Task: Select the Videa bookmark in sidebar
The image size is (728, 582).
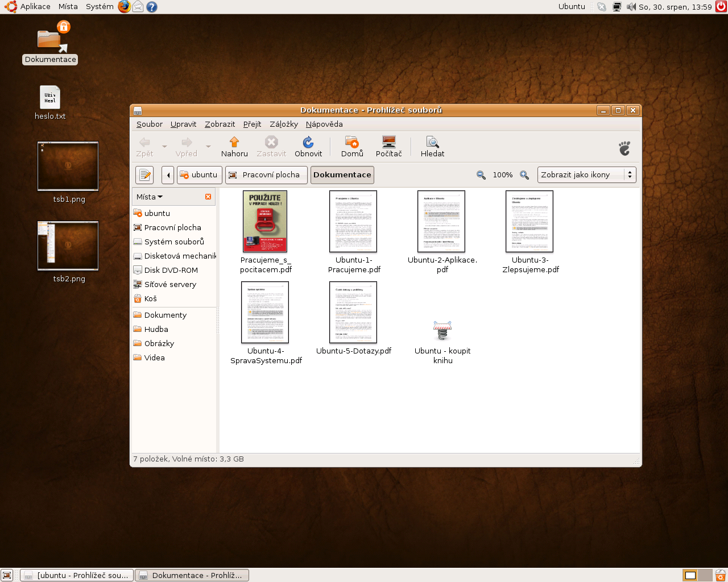Action: click(x=174, y=357)
